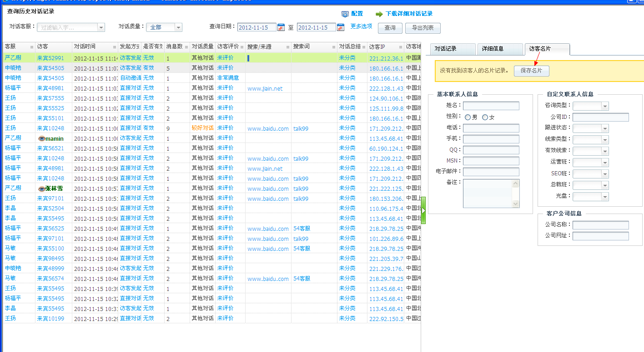Screen dimensions: 644x352
Task: Click visitor 来宾56574 in the table
Action: coord(50,279)
